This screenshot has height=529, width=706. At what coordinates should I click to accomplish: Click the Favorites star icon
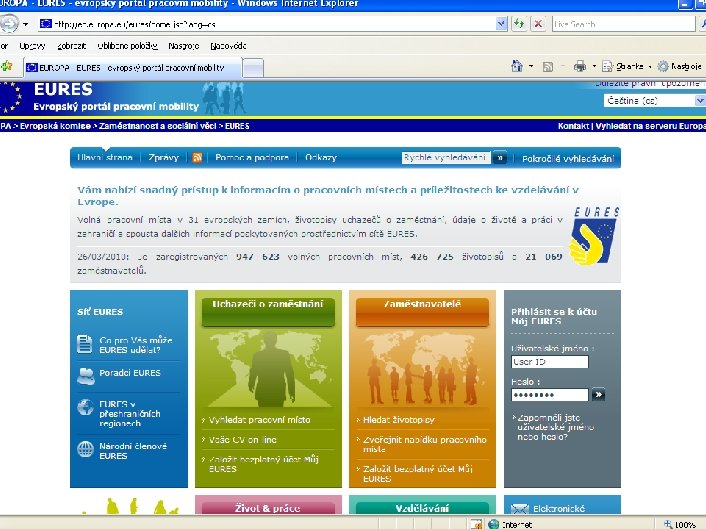(6, 67)
